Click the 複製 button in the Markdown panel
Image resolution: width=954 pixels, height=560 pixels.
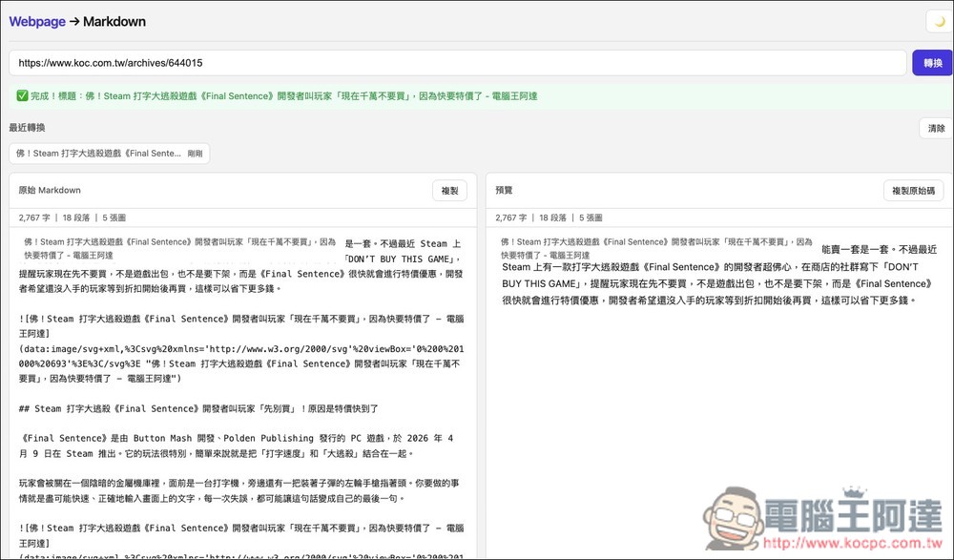click(x=449, y=191)
